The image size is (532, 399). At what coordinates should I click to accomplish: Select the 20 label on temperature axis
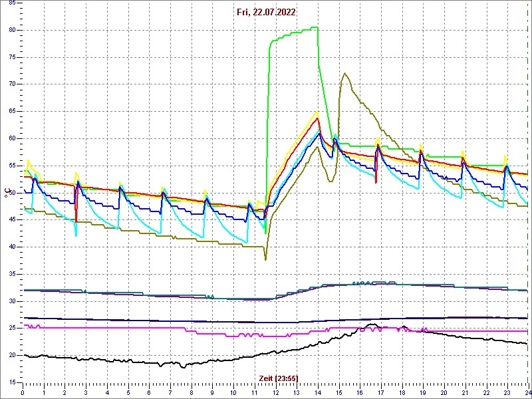(11, 356)
